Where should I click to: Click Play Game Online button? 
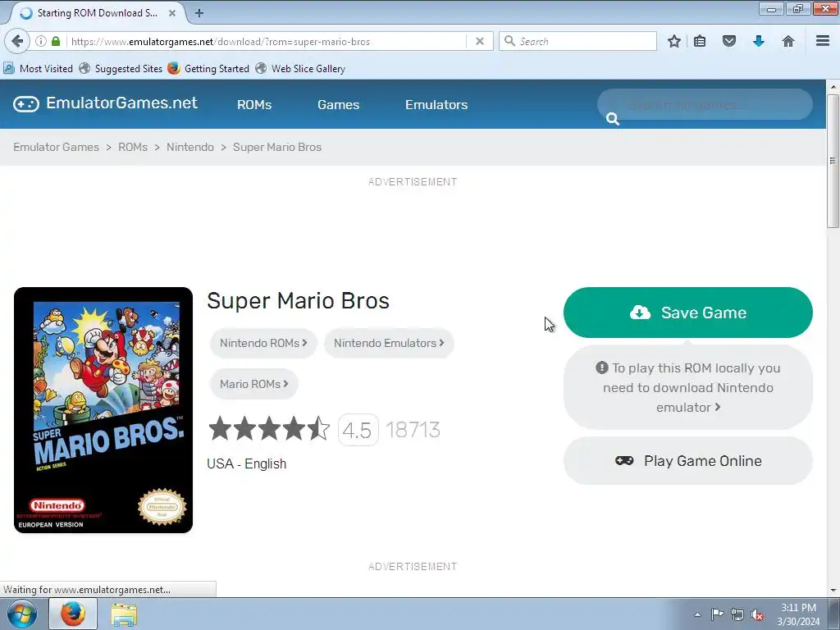tap(688, 461)
